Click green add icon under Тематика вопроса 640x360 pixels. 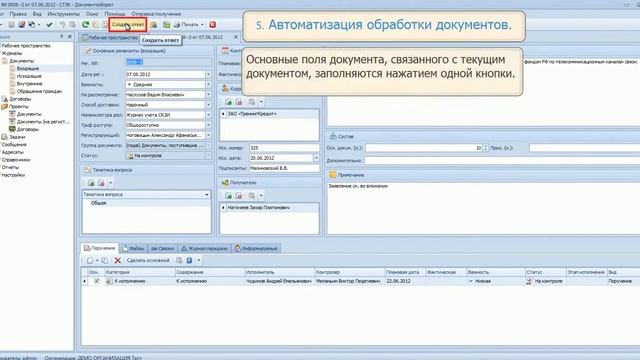(x=91, y=183)
